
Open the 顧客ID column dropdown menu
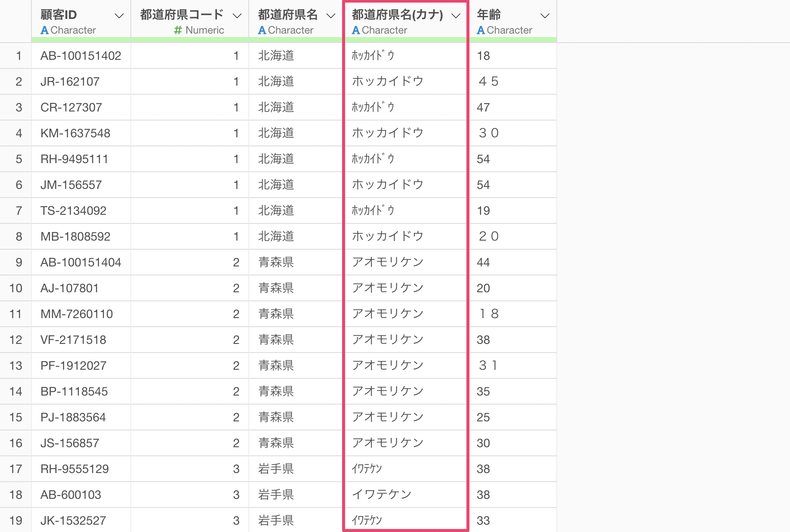pyautogui.click(x=119, y=16)
